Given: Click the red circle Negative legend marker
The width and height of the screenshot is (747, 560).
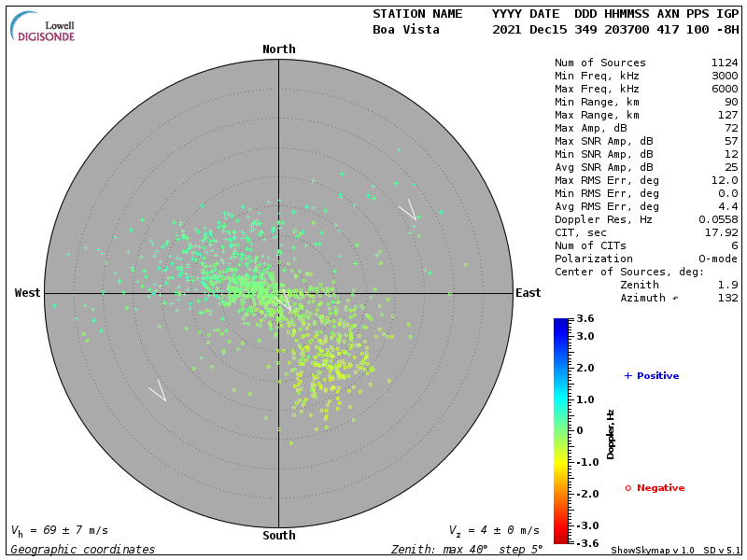Looking at the screenshot, I should 628,487.
